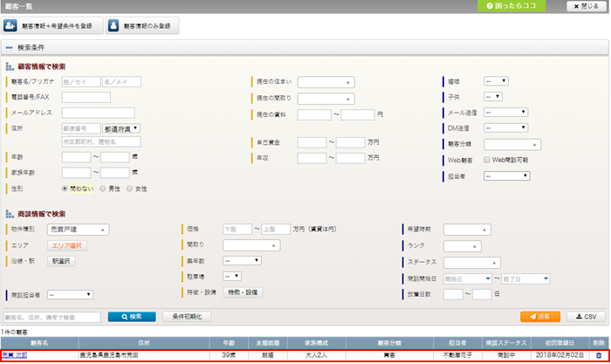Image resolution: width=611 pixels, height=364 pixels.
Task: Click the 顧客情報+希望条件を登録 button
Action: pyautogui.click(x=51, y=25)
